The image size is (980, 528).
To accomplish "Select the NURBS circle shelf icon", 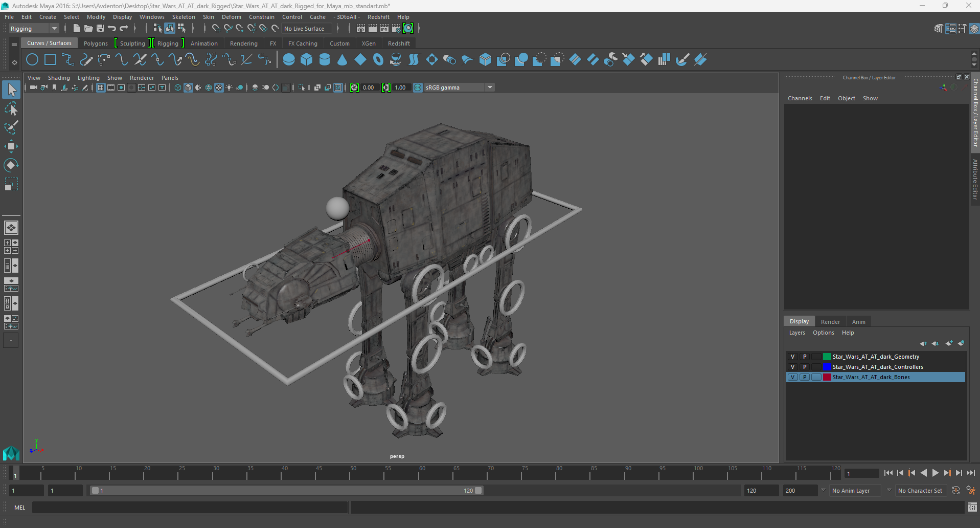I will click(x=32, y=60).
